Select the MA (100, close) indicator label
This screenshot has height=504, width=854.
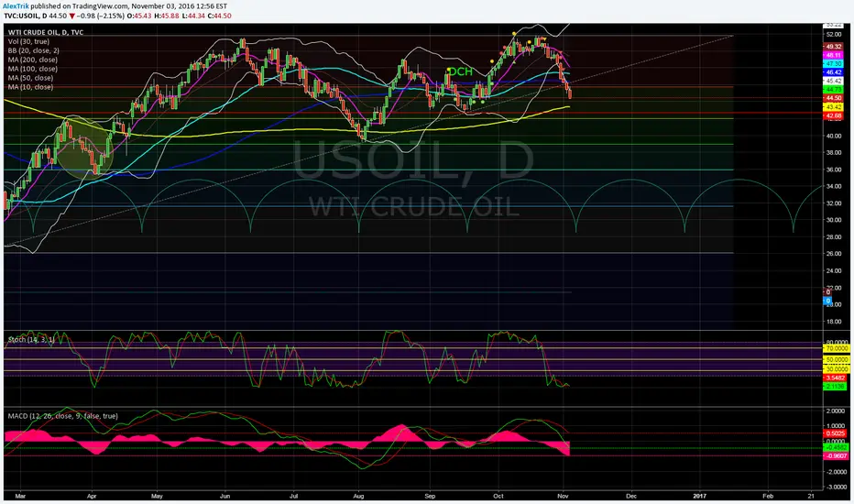click(33, 69)
